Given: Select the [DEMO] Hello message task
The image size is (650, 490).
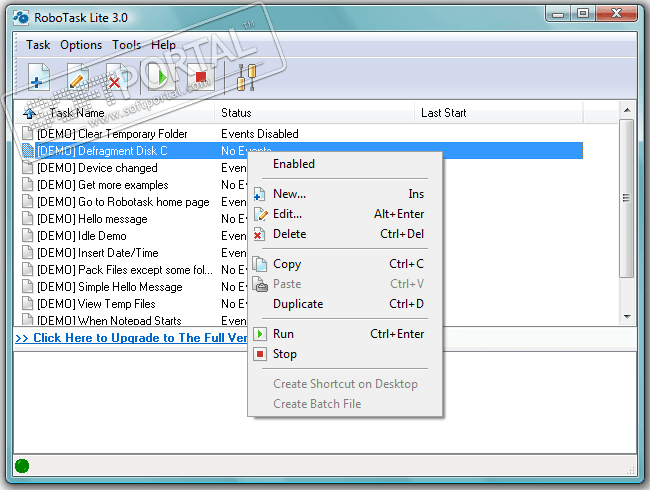Looking at the screenshot, I should click(x=92, y=219).
